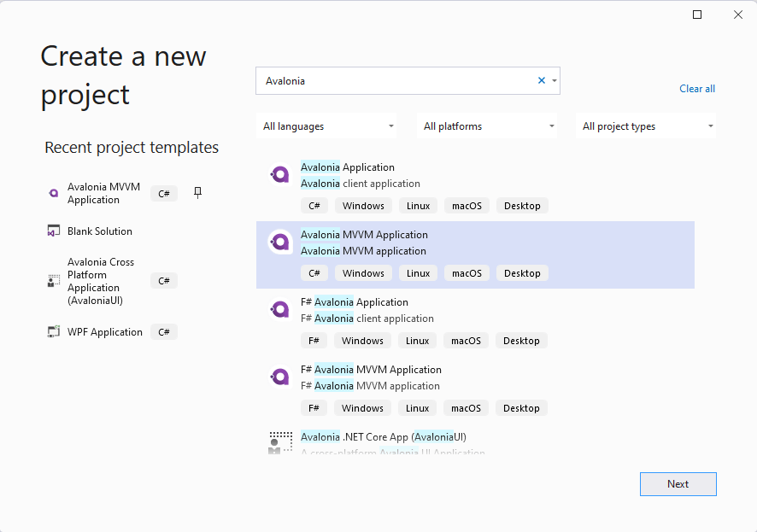Image resolution: width=757 pixels, height=532 pixels.
Task: Expand the All project types dropdown
Action: coord(645,126)
